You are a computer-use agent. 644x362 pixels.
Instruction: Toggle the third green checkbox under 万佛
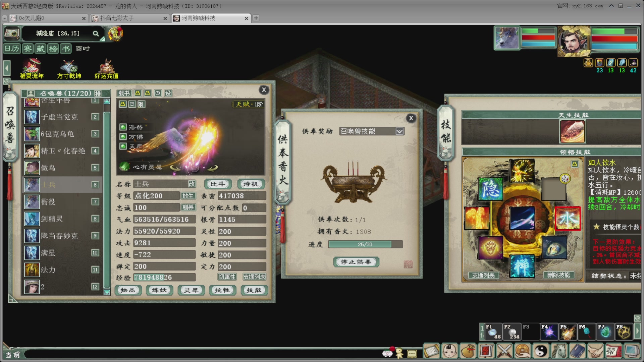(123, 146)
